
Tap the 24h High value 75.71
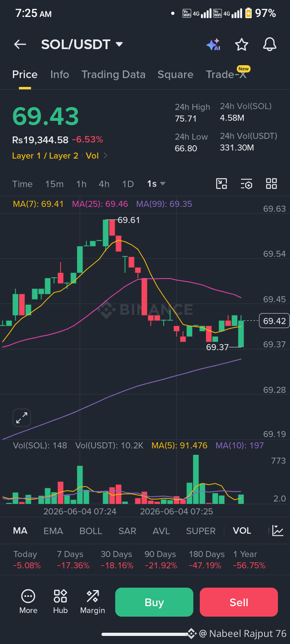pos(186,119)
